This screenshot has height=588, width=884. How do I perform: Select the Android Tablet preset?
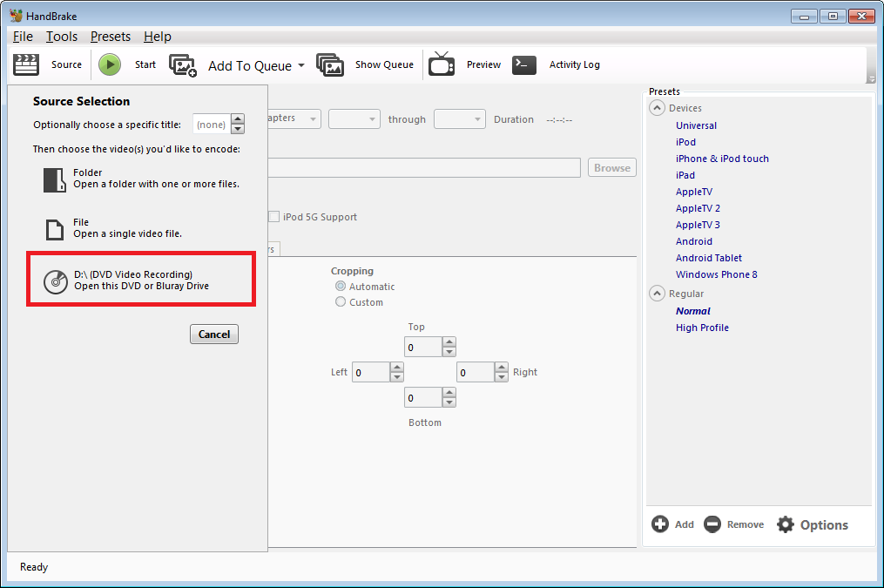click(x=709, y=258)
